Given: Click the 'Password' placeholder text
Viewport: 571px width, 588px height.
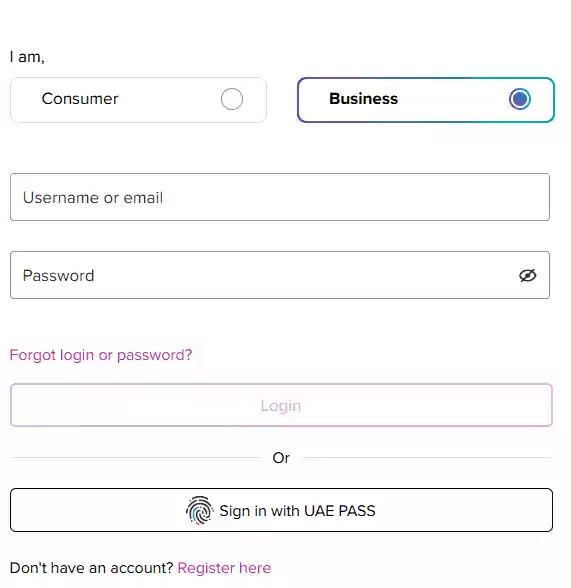Looking at the screenshot, I should click(58, 276).
